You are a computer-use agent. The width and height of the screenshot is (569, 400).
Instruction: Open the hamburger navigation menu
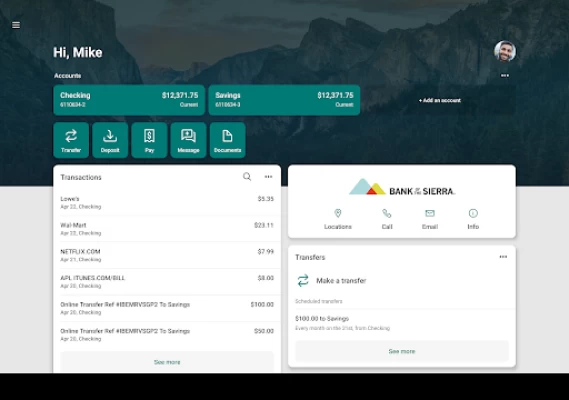[x=16, y=25]
